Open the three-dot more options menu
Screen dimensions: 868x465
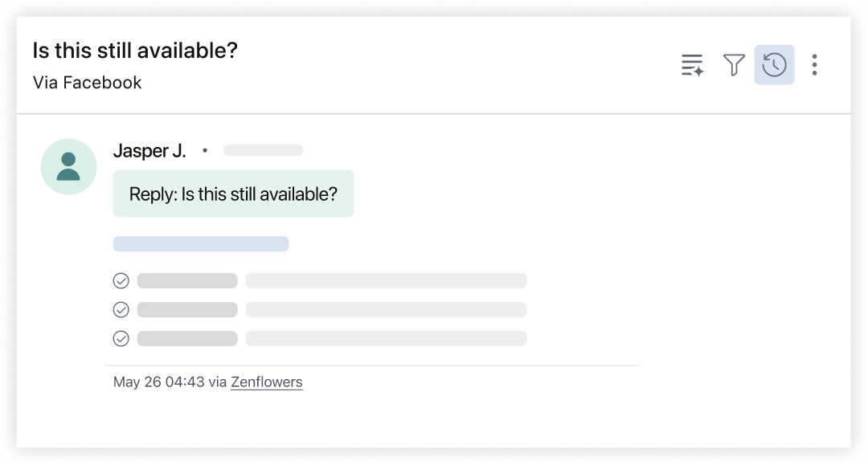(x=814, y=65)
